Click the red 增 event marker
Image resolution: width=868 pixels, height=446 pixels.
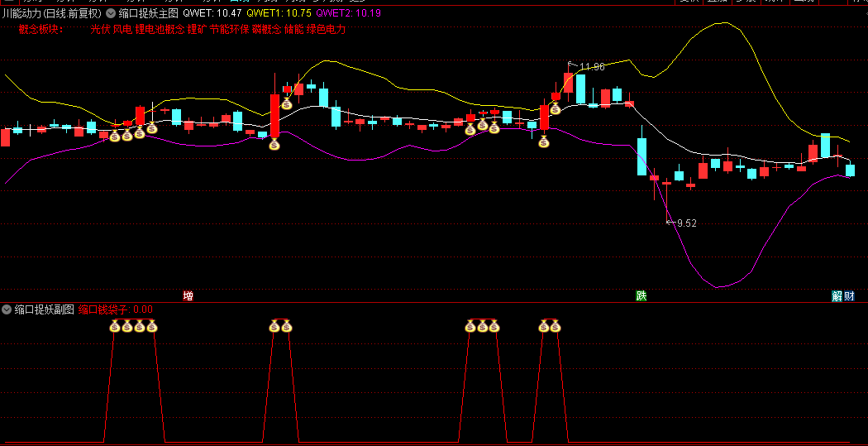coord(188,296)
